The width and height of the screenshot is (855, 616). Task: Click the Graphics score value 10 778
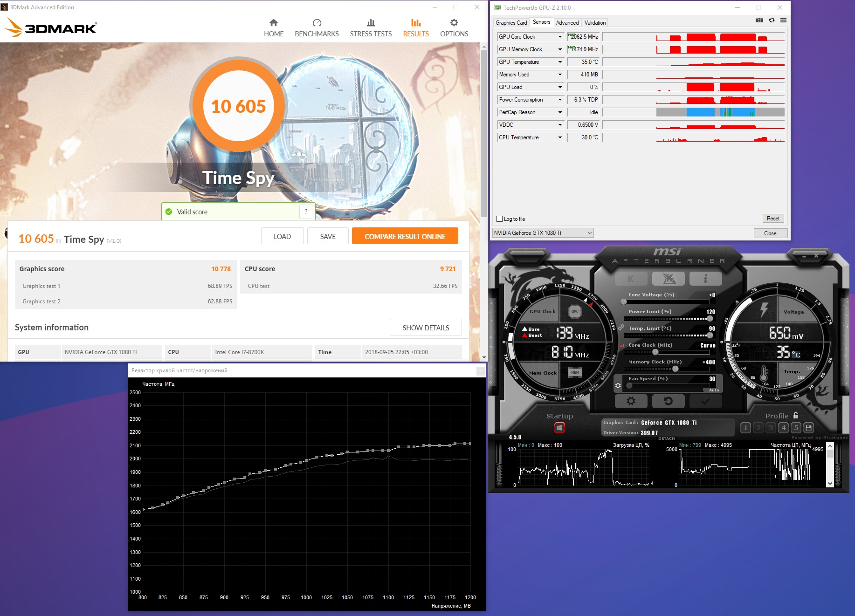pos(221,269)
